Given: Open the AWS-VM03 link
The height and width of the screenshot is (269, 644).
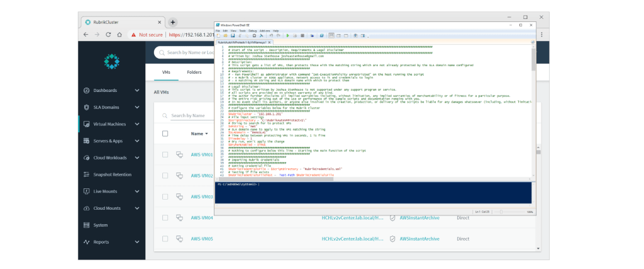Looking at the screenshot, I should (x=202, y=197).
